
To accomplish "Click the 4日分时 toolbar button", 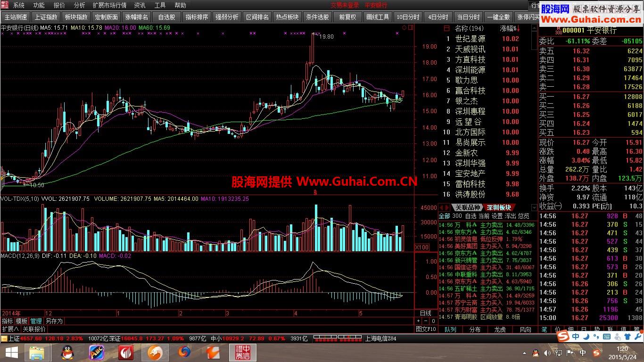I will point(438,17).
